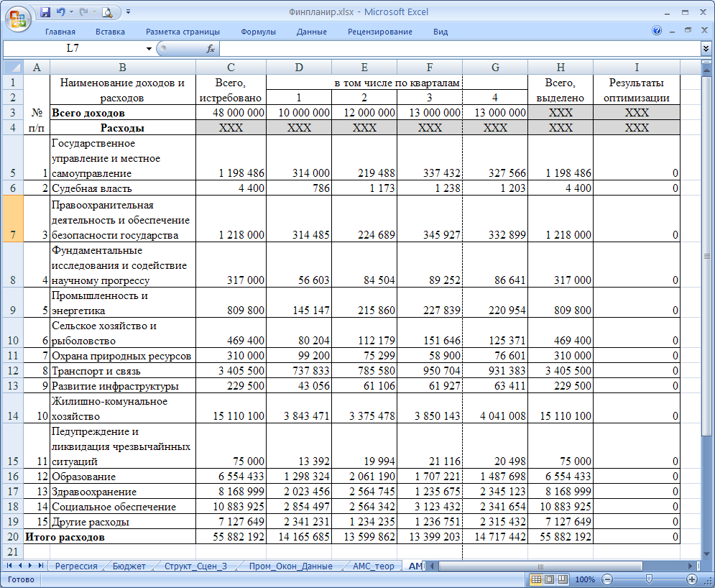The height and width of the screenshot is (588, 715).
Task: Open the undo history dropdown arrow
Action: (72, 12)
